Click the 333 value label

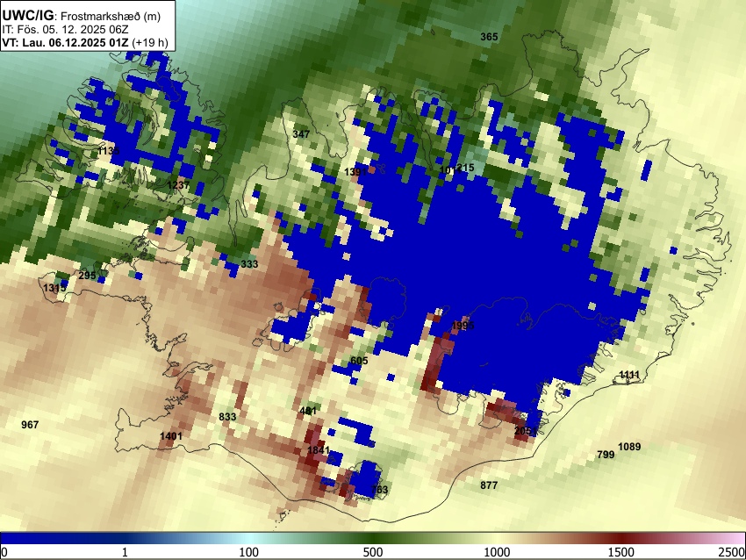tap(249, 264)
